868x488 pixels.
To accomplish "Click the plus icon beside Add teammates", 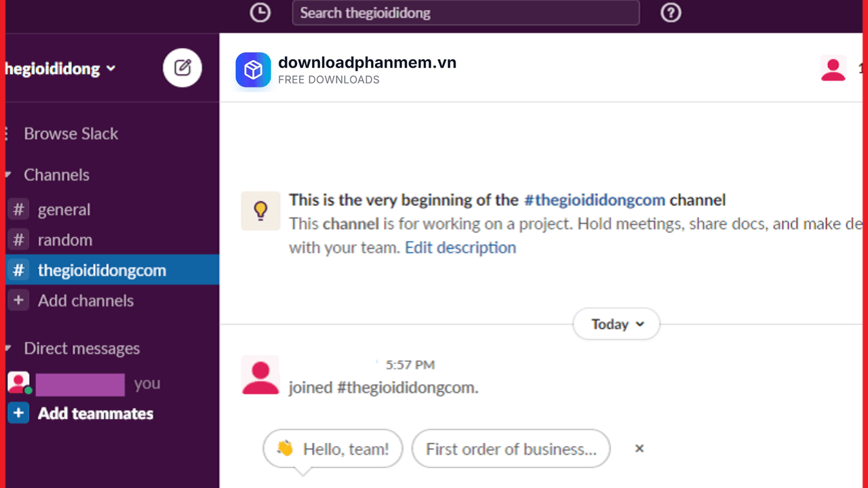I will [18, 413].
